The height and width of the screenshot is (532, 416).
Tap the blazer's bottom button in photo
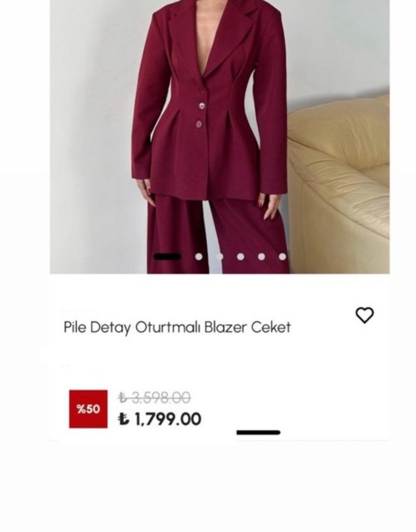coord(199,124)
